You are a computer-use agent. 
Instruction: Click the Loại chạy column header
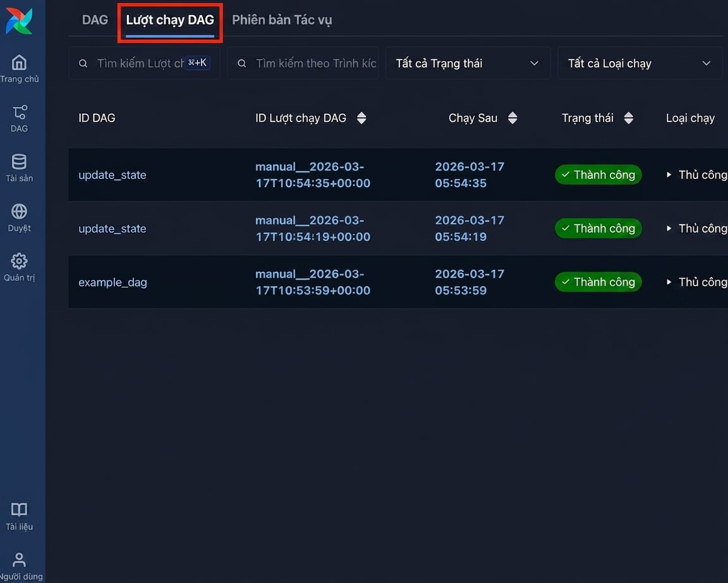(x=690, y=118)
